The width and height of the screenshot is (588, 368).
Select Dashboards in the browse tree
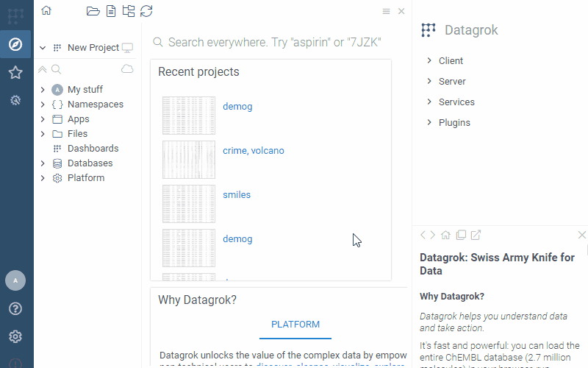(93, 149)
